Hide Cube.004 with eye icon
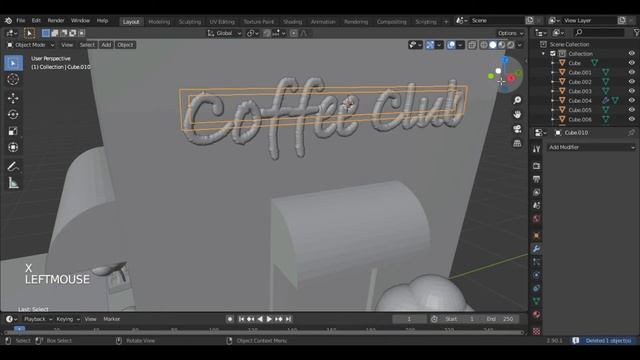 tap(631, 100)
